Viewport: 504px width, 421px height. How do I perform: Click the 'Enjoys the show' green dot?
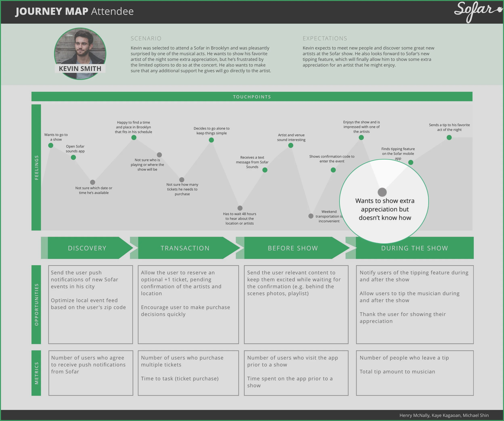click(x=361, y=137)
